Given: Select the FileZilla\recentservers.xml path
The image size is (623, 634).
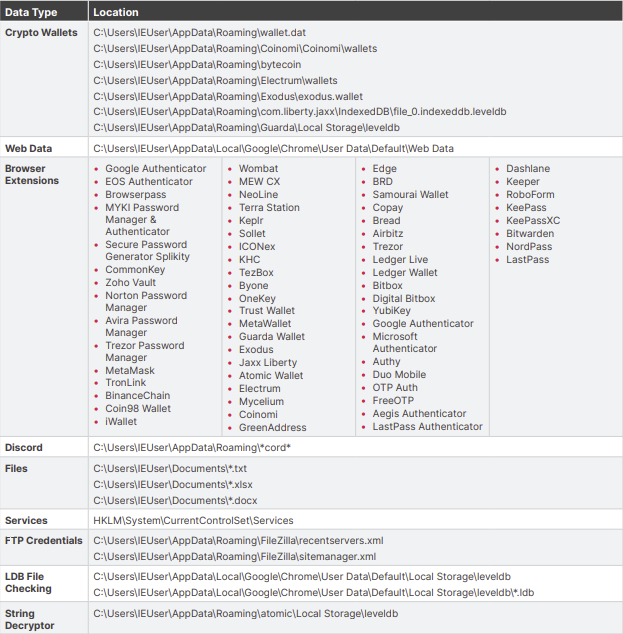Looking at the screenshot, I should [x=238, y=541].
